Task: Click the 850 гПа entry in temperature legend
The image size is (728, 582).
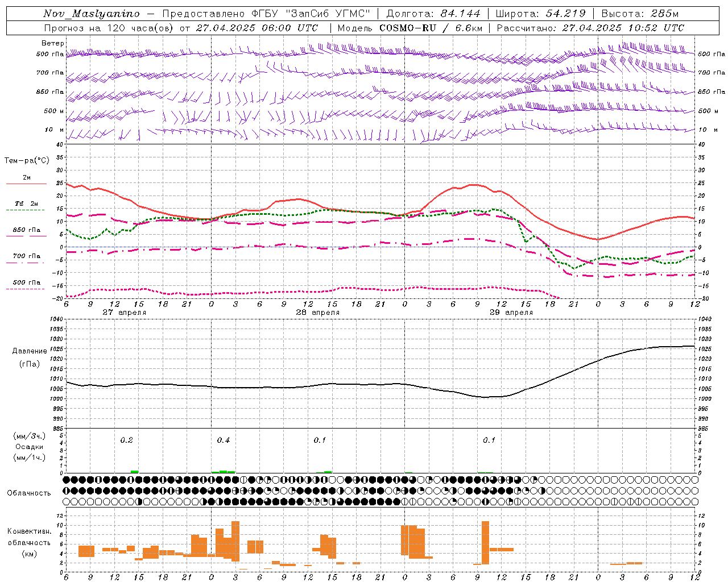Action: [x=27, y=230]
